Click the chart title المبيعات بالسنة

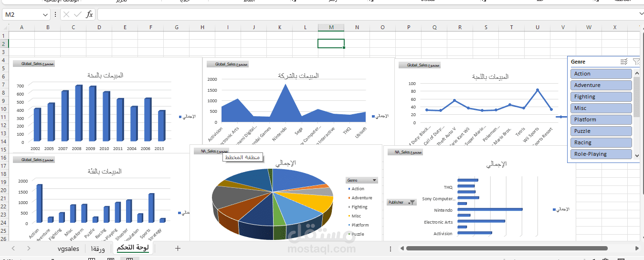[105, 76]
